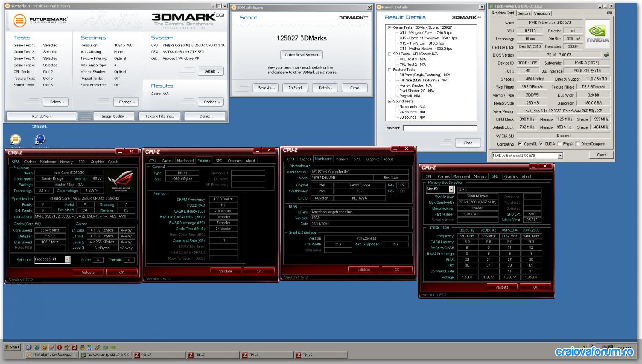The image size is (642, 364).
Task: Click Save As in 3DMark Score window
Action: tap(266, 88)
